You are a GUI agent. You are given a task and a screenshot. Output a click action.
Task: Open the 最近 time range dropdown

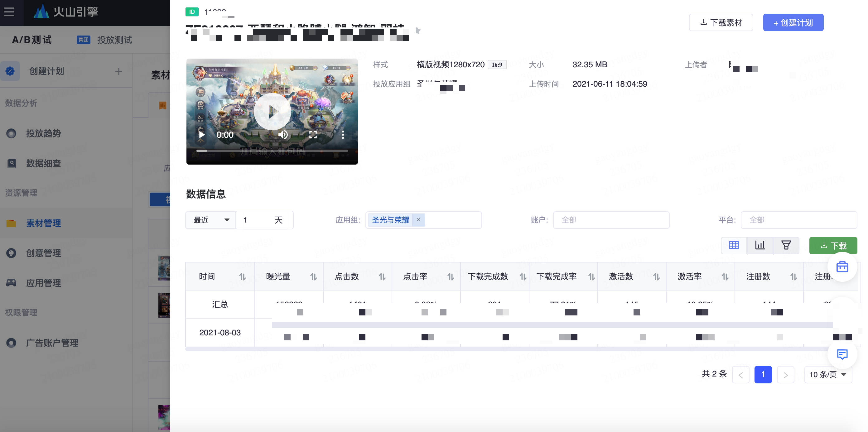tap(210, 220)
